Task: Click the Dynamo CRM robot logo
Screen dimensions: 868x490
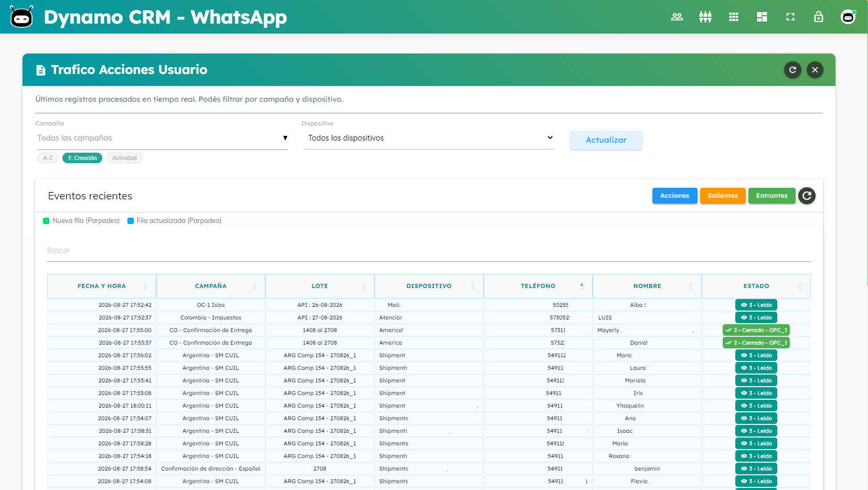Action: [x=22, y=17]
